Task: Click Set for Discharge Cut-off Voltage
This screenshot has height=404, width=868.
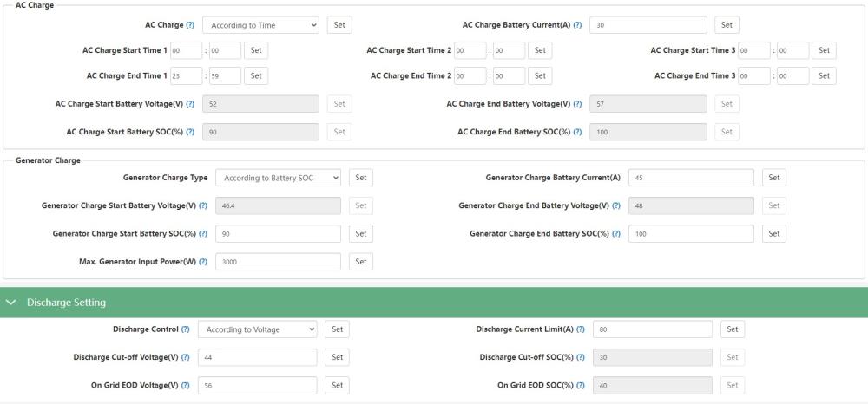Action: click(x=337, y=357)
